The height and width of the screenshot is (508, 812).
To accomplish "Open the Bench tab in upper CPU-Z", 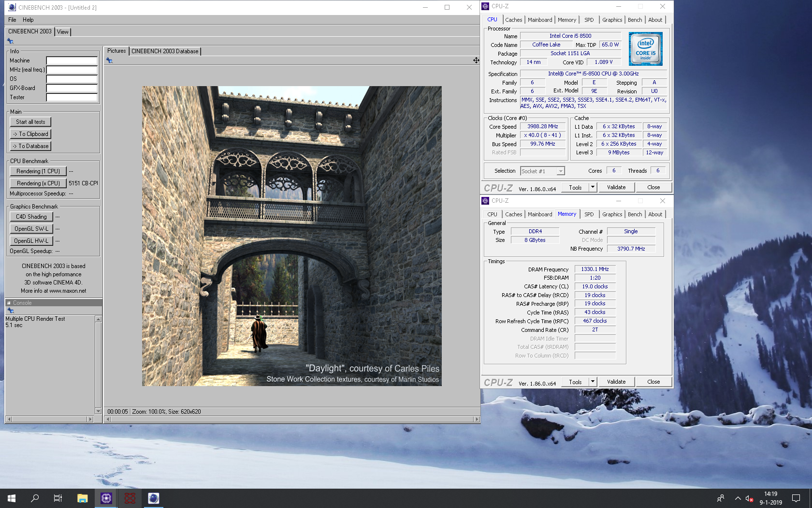I will [635, 20].
